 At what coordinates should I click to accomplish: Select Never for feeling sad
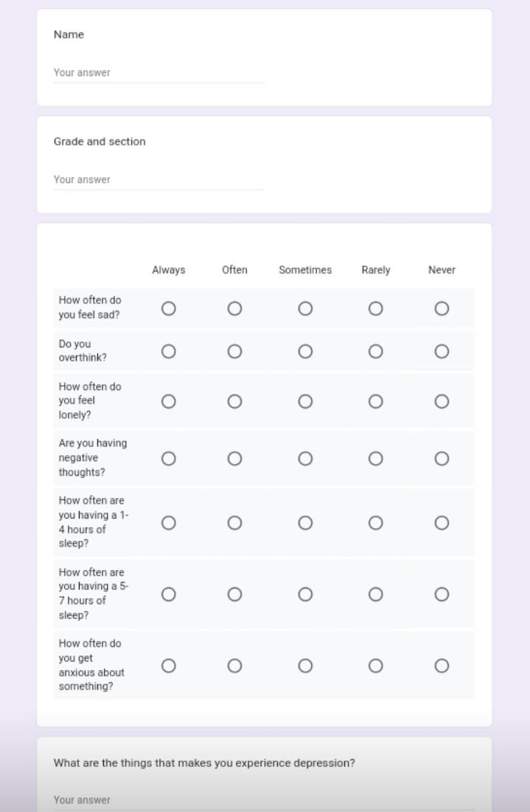click(442, 308)
